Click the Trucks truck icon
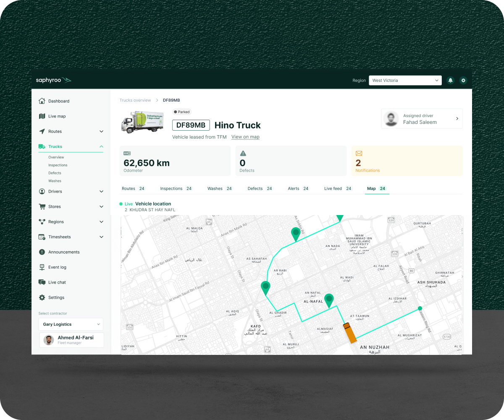The image size is (504, 420). coord(42,146)
